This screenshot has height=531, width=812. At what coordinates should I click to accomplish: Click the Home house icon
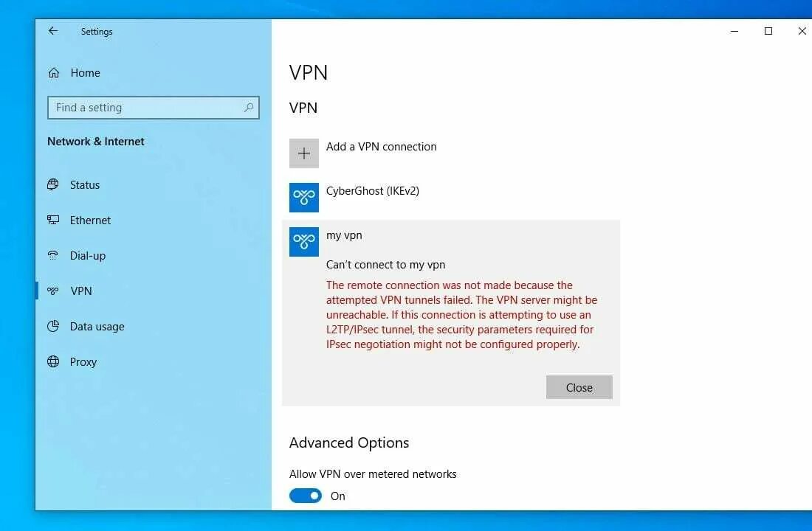(54, 73)
